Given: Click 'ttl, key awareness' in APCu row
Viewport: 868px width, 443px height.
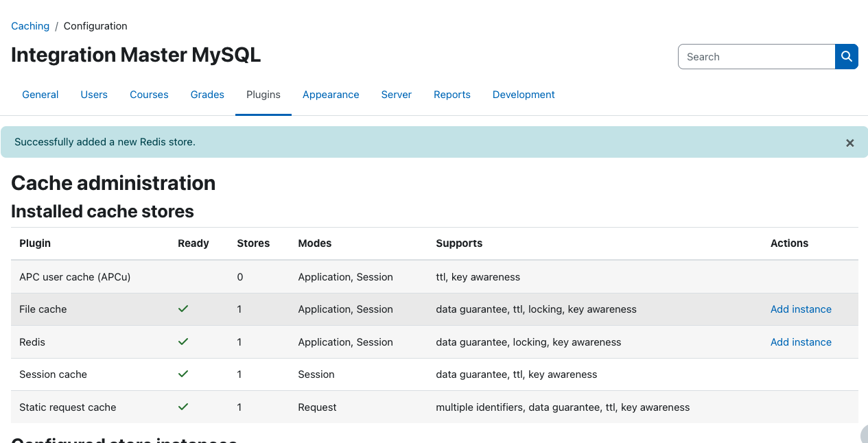Looking at the screenshot, I should point(478,277).
